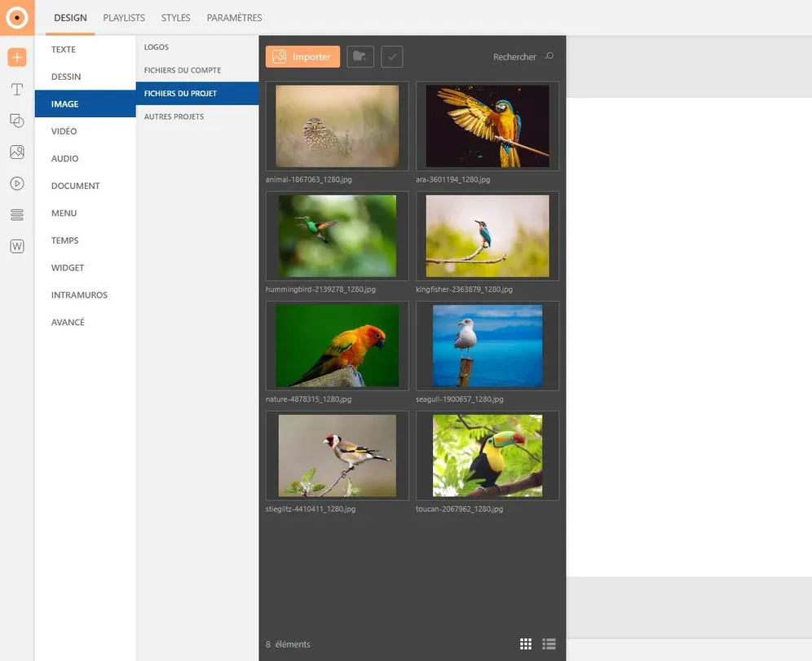Select VIDÉO in the design menu
Viewport: 812px width, 661px height.
click(x=64, y=131)
